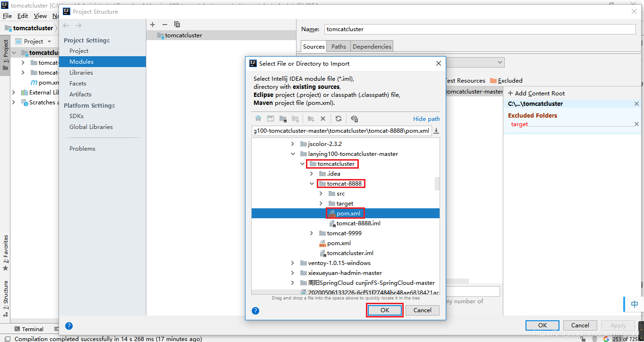Expand the .idea folder
Viewport: 644px width, 342px height.
pyautogui.click(x=312, y=174)
